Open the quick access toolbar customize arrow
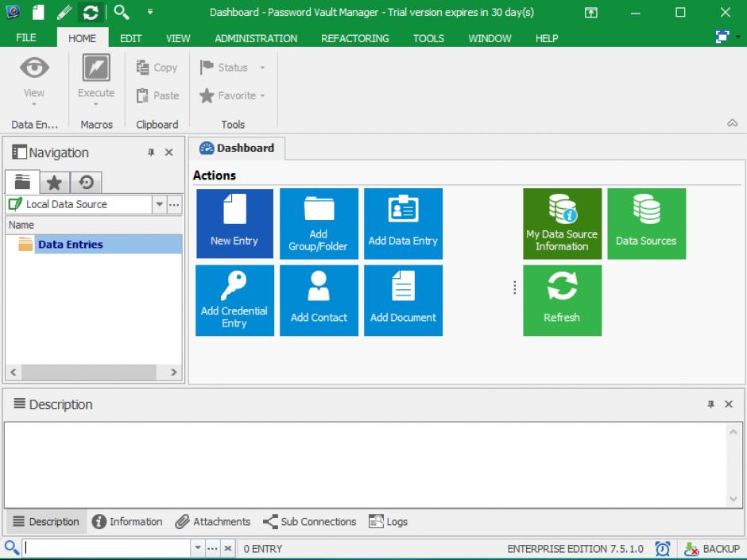Screen dimensions: 747x560 tap(150, 12)
